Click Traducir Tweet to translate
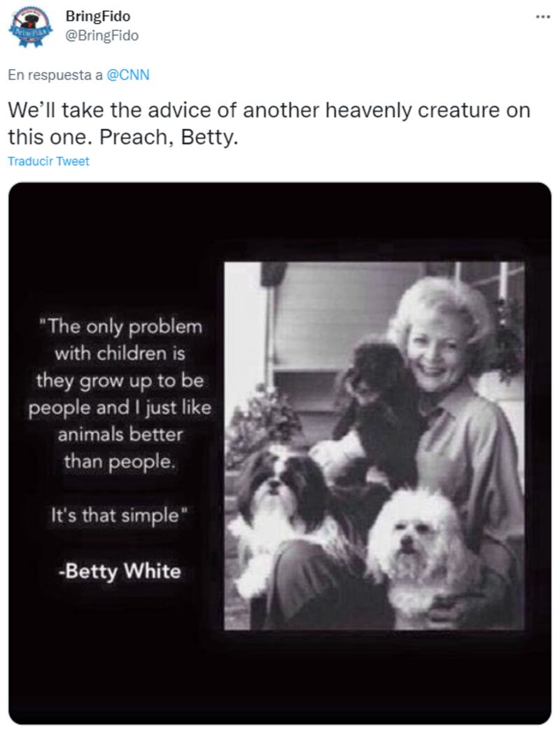 48,161
